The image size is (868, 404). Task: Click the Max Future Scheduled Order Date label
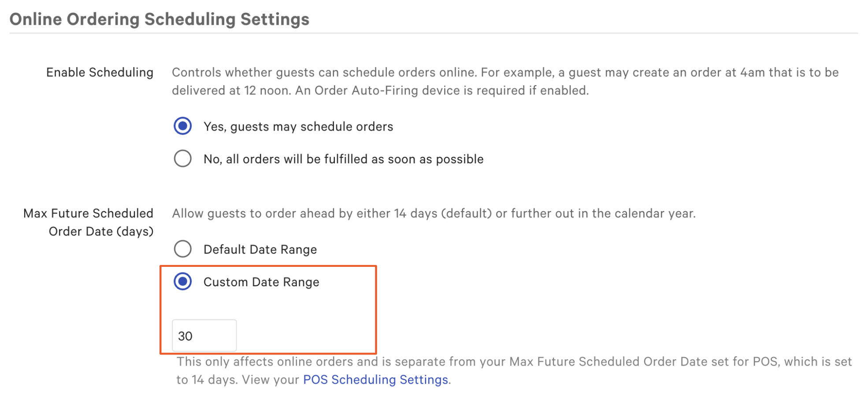tap(88, 222)
